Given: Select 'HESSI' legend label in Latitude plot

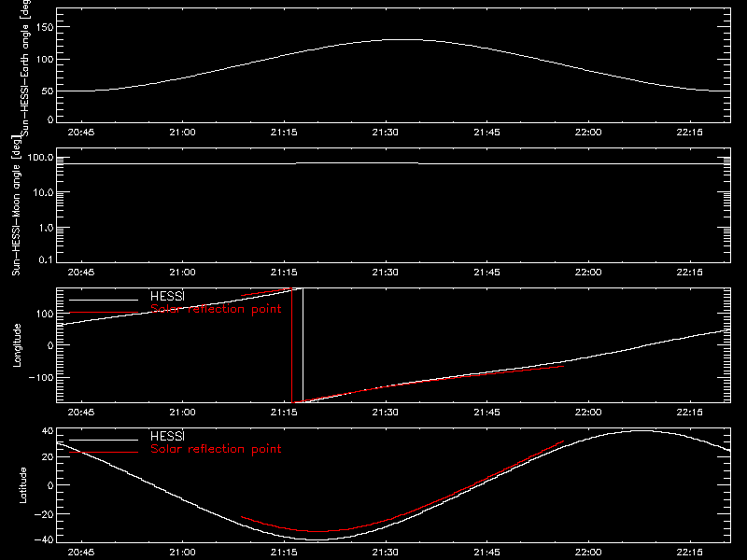Looking at the screenshot, I should 167,436.
